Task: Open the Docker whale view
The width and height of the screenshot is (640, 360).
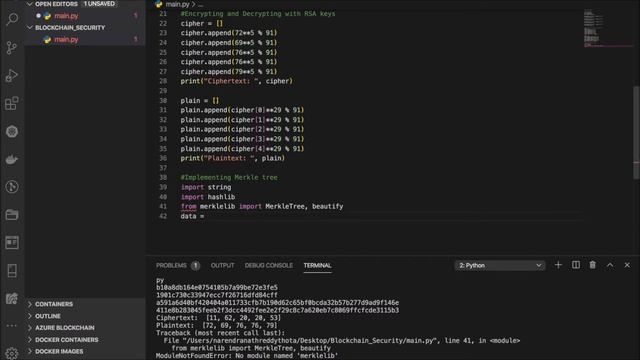Action: (x=12, y=159)
